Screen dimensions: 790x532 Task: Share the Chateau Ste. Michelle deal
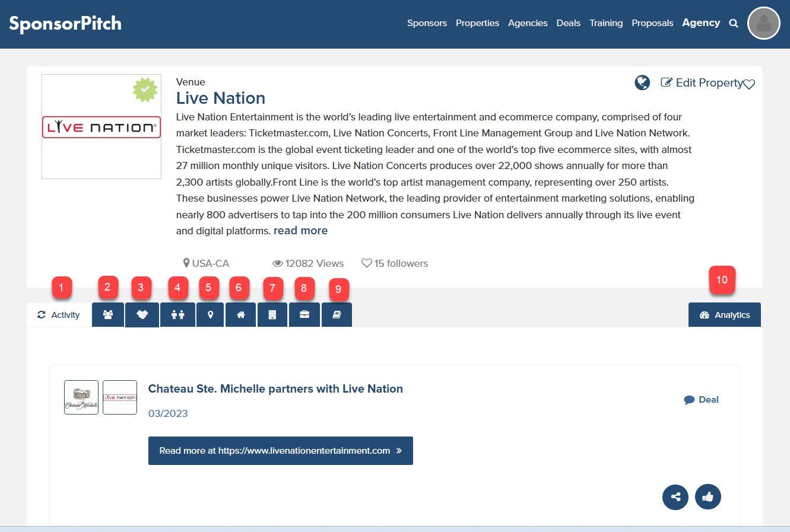coord(675,497)
